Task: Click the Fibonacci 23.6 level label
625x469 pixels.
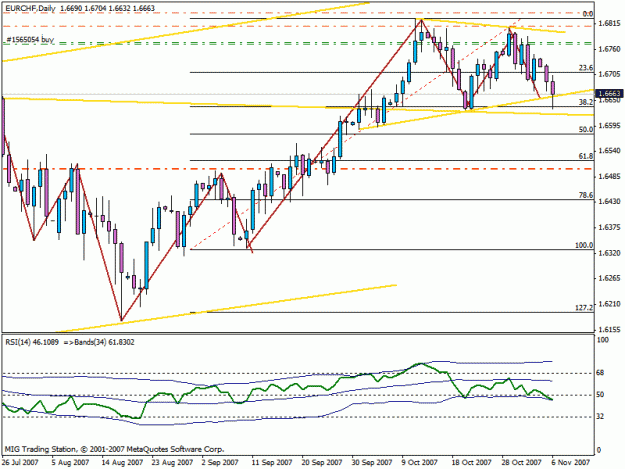Action: pyautogui.click(x=586, y=68)
